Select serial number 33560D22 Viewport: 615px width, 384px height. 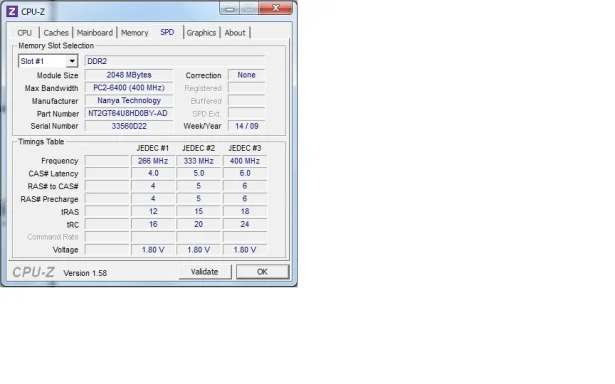coord(129,126)
